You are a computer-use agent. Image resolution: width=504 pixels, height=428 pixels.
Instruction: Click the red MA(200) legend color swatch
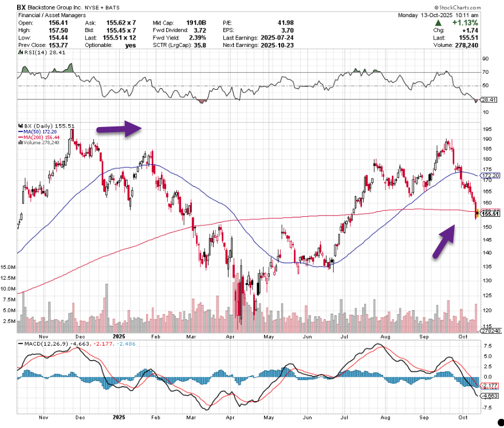20,137
